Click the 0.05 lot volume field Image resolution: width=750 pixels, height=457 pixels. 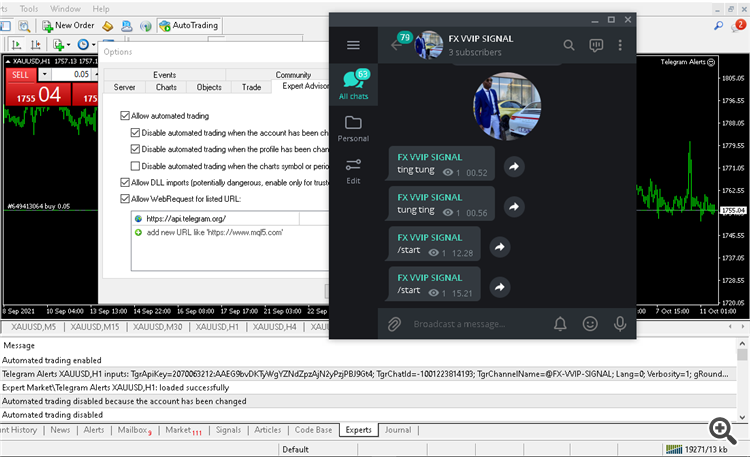point(72,75)
